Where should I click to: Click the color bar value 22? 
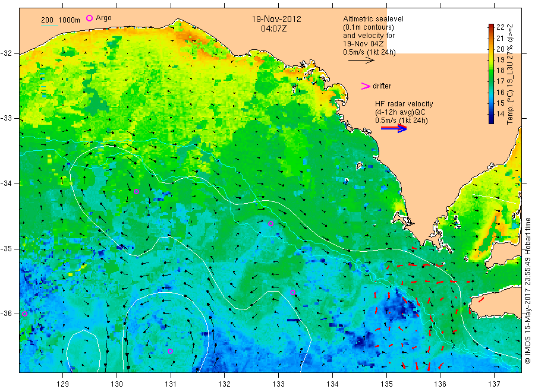pyautogui.click(x=500, y=27)
